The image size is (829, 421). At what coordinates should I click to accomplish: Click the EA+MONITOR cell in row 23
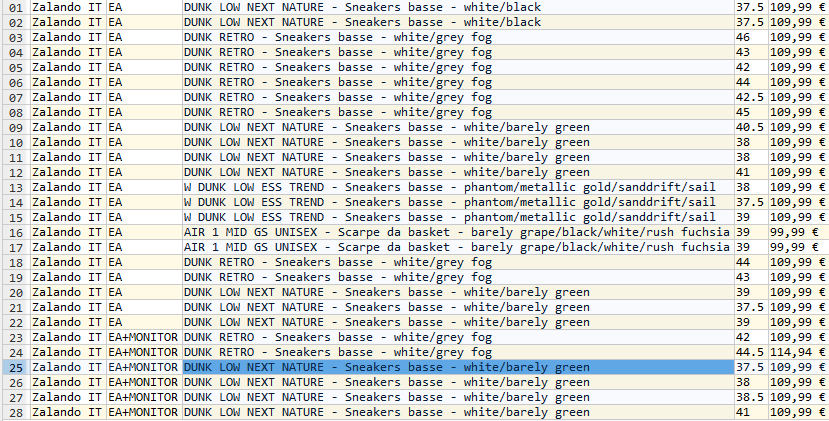pos(144,337)
